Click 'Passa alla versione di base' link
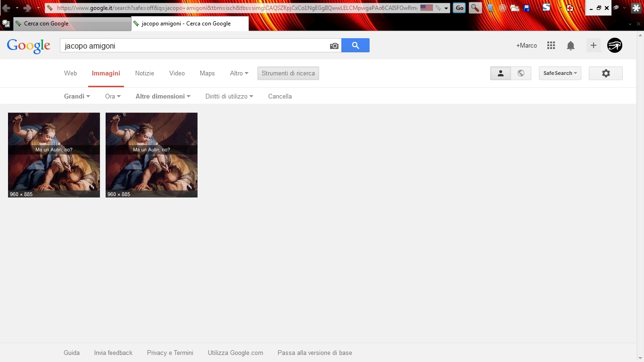644x362 pixels. point(315,353)
